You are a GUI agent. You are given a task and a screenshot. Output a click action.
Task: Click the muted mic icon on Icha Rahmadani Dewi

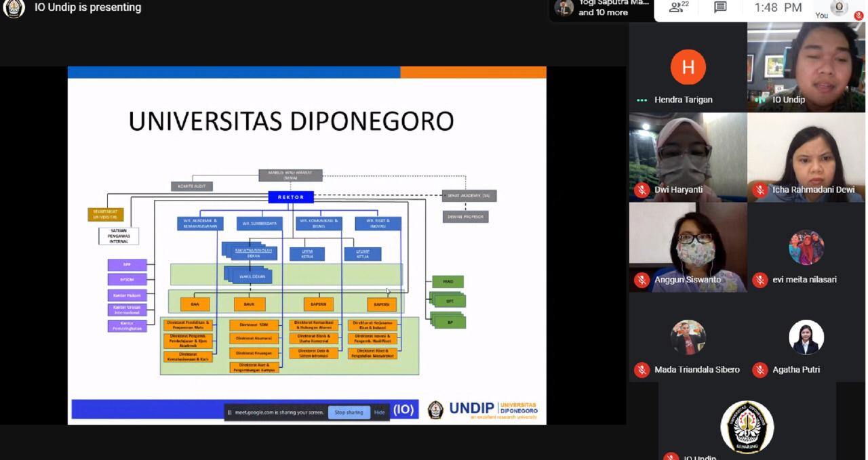click(759, 190)
